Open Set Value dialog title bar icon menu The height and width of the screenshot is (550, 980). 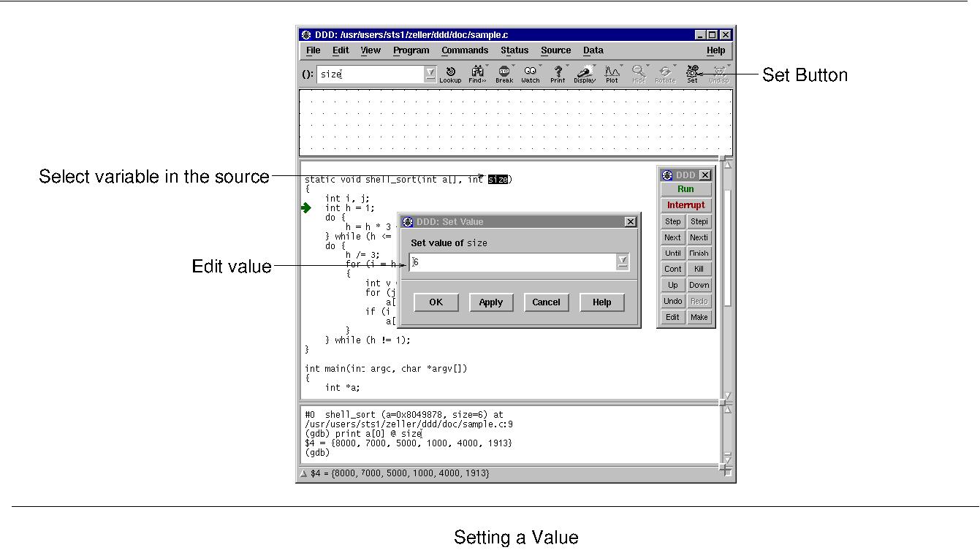coord(408,222)
